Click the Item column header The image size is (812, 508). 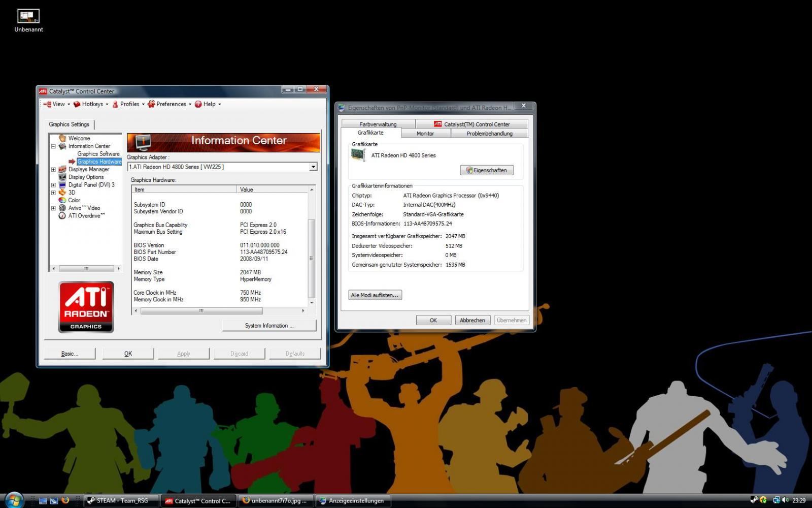[184, 189]
